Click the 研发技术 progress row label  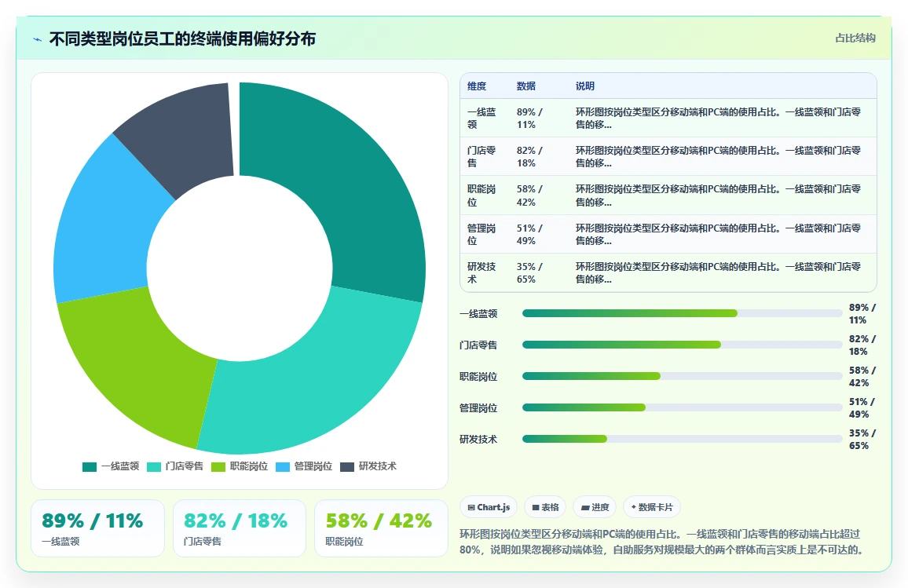(478, 440)
